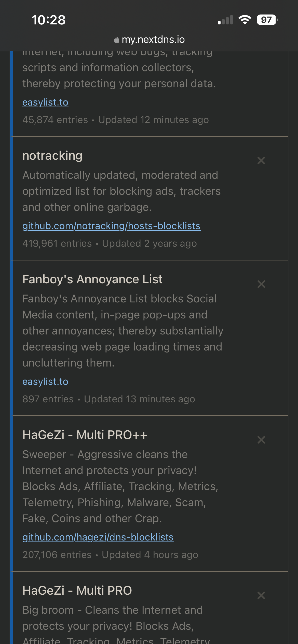Tap the 419,961 entries update info
Image resolution: width=298 pixels, height=644 pixels.
pyautogui.click(x=110, y=243)
